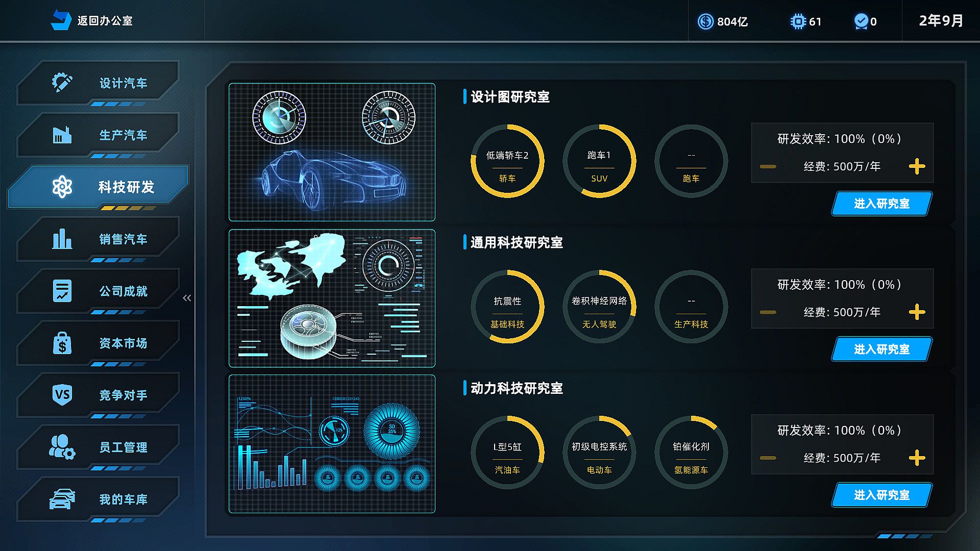Enter the 动力科技研究室 lab button
Viewport: 980px width, 551px height.
pyautogui.click(x=881, y=495)
